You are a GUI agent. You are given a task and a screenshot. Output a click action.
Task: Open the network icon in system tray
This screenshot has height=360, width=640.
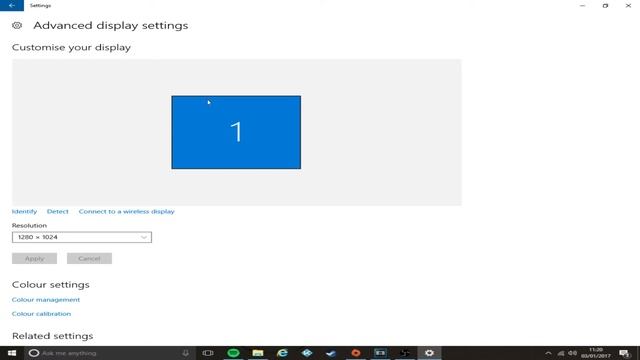(561, 353)
